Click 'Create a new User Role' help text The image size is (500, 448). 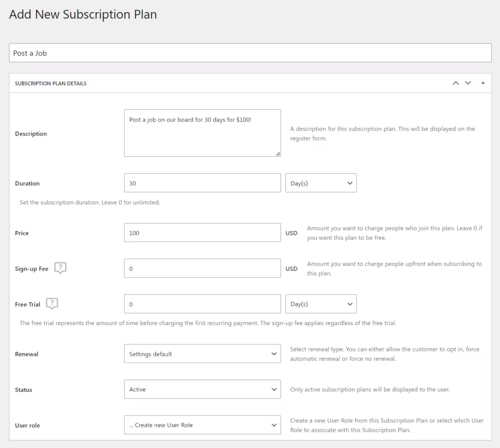pyautogui.click(x=387, y=426)
